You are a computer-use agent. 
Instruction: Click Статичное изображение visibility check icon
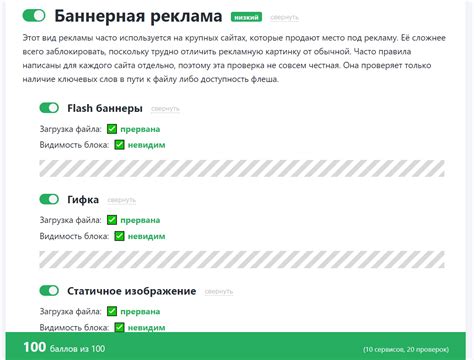click(x=119, y=327)
